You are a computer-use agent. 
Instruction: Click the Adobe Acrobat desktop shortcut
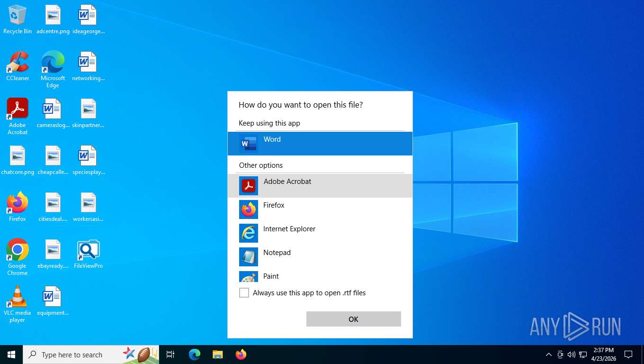point(18,117)
